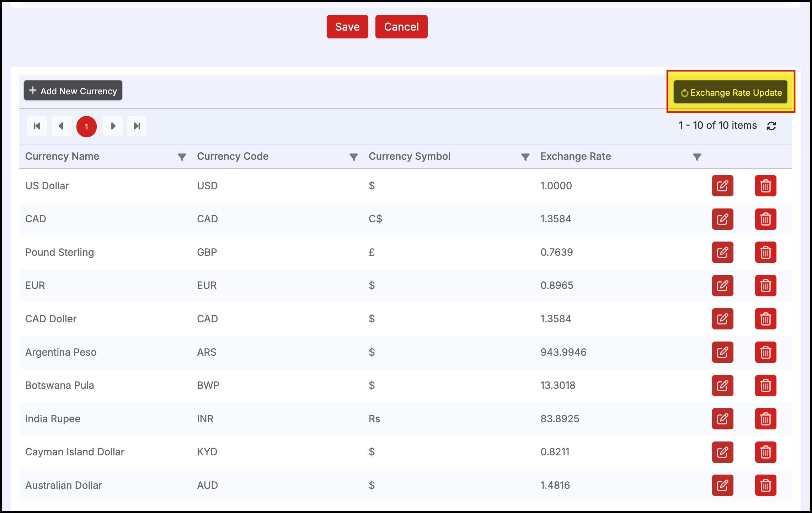Delete the Botswana Pula row
This screenshot has width=812, height=513.
click(x=765, y=385)
